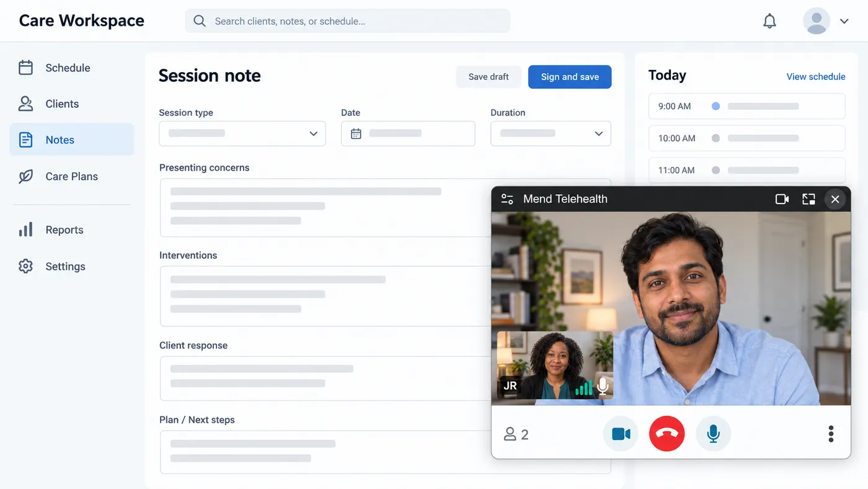
Task: Select the Notes sidebar item
Action: click(71, 140)
